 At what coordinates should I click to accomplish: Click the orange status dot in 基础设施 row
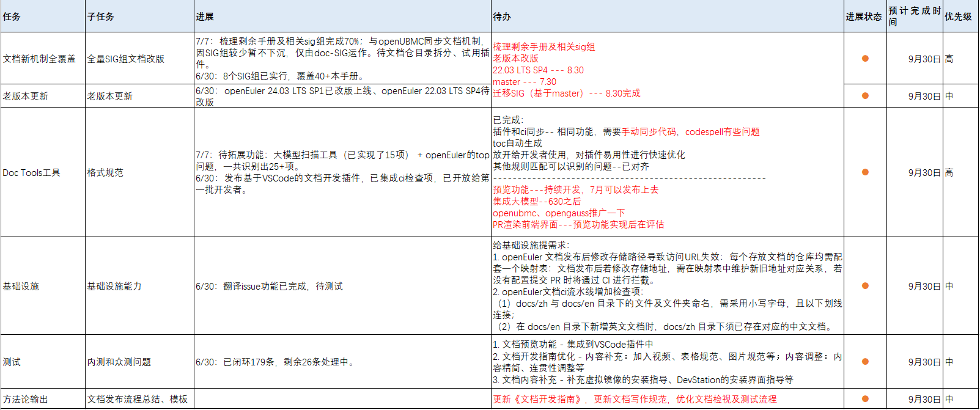coord(865,286)
